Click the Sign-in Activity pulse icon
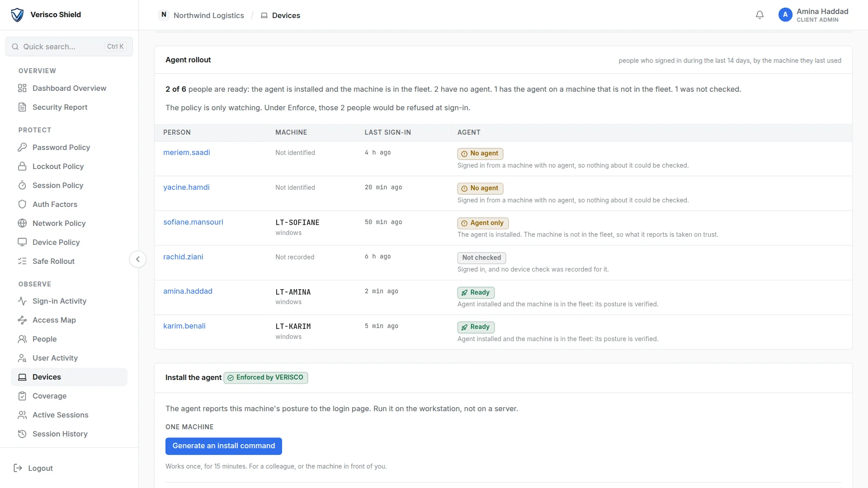Image resolution: width=868 pixels, height=488 pixels. pyautogui.click(x=22, y=301)
